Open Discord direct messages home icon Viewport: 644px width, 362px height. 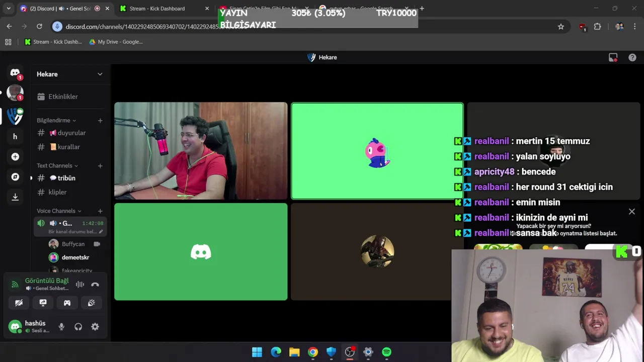click(x=15, y=73)
